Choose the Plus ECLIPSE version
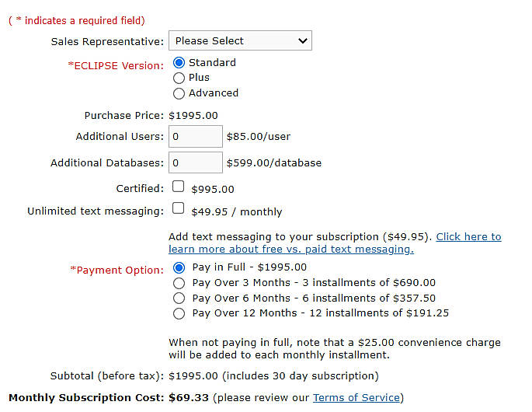Viewport: 532px width, 412px height. 179,78
